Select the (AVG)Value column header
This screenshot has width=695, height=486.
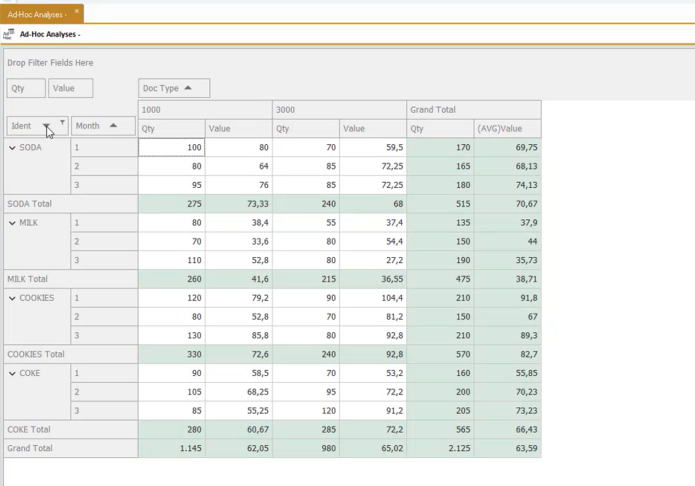(x=507, y=129)
